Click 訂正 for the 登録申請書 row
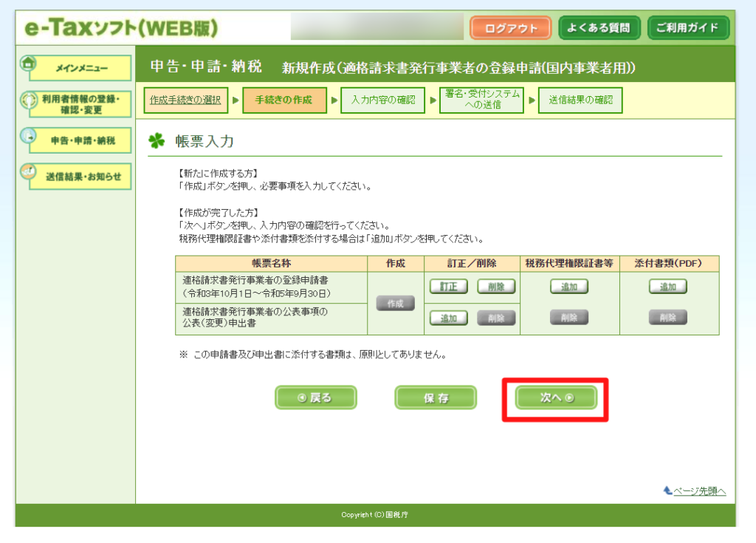756x543 pixels. [x=449, y=287]
